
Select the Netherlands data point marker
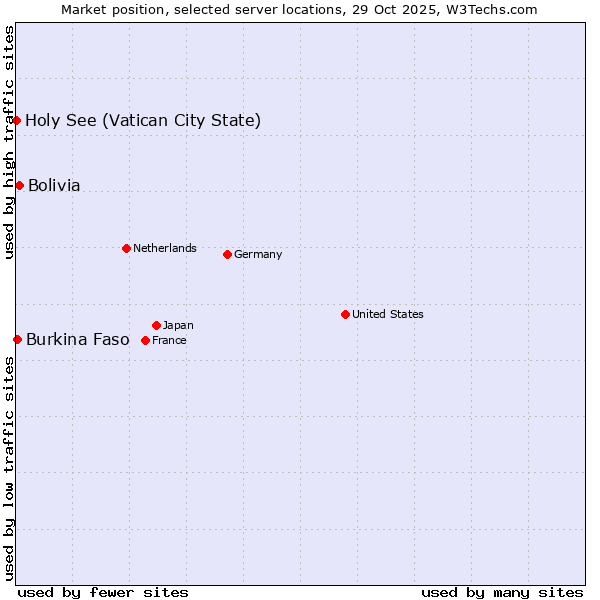click(126, 248)
